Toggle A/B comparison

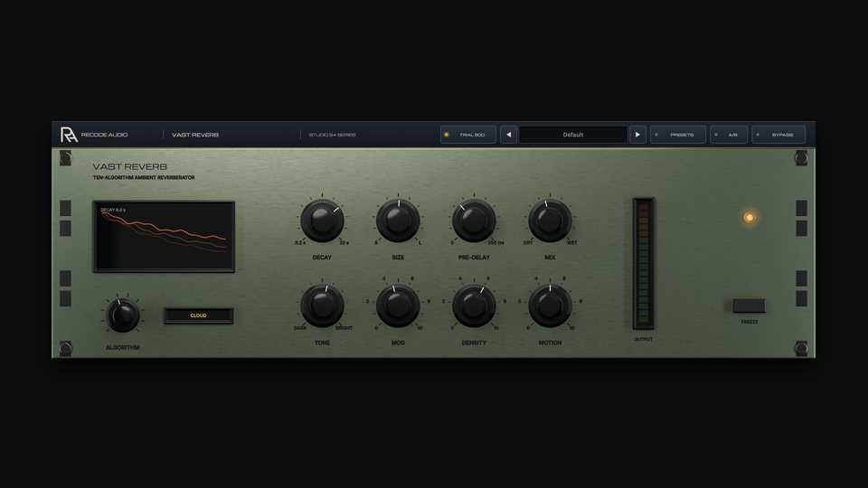pyautogui.click(x=729, y=135)
